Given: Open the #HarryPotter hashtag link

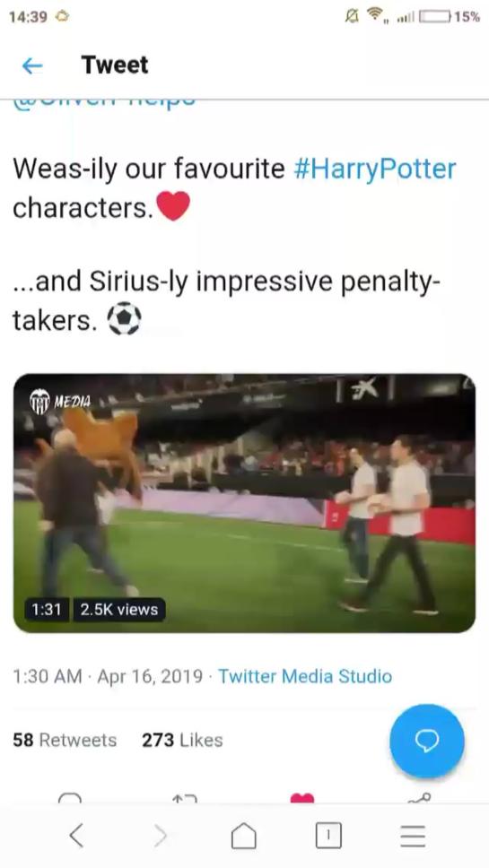Looking at the screenshot, I should click(374, 169).
